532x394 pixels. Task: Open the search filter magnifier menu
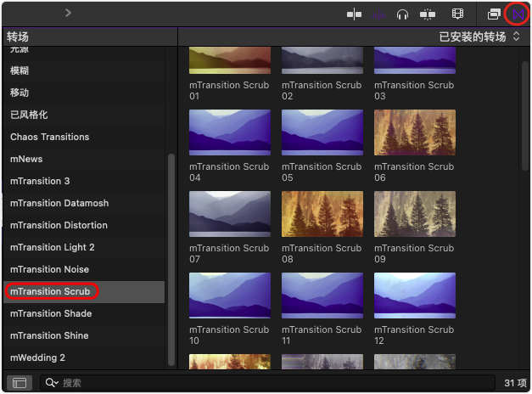(x=52, y=383)
